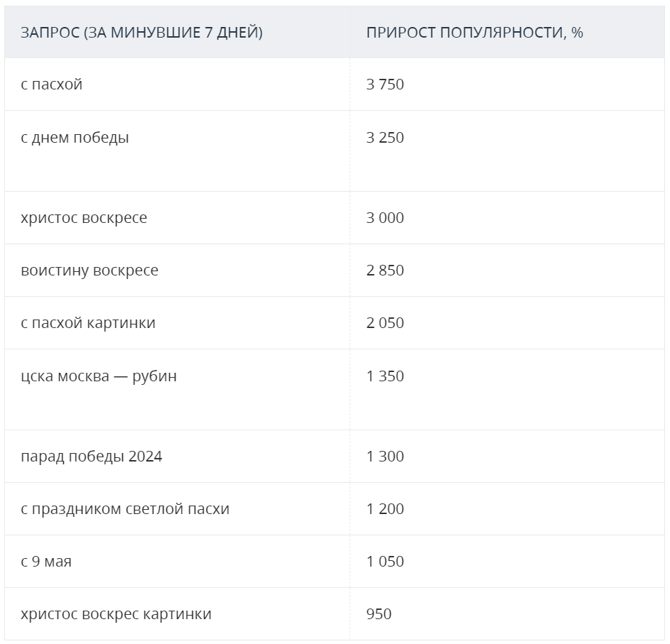The height and width of the screenshot is (644, 670).
Task: Select the 'с пасхой картинки' query
Action: click(x=88, y=323)
